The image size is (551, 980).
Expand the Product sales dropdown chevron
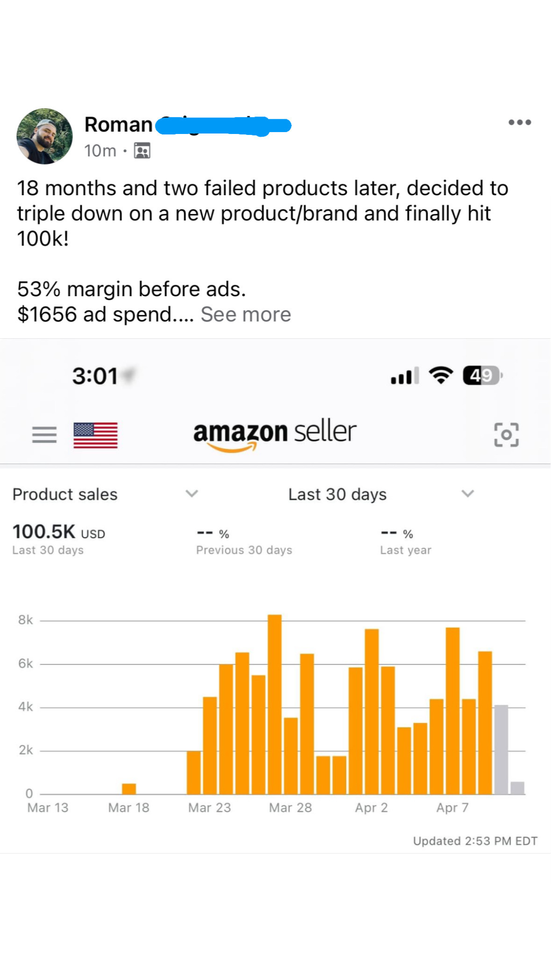192,493
